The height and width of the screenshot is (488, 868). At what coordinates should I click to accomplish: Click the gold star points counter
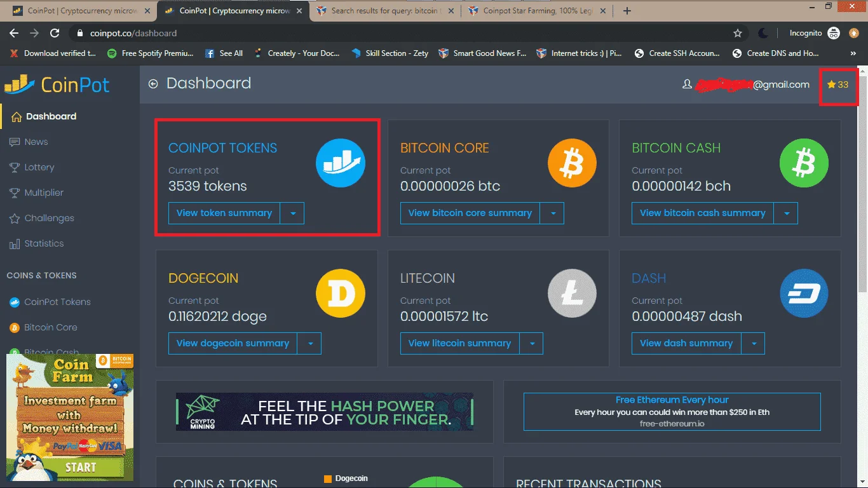coord(838,85)
